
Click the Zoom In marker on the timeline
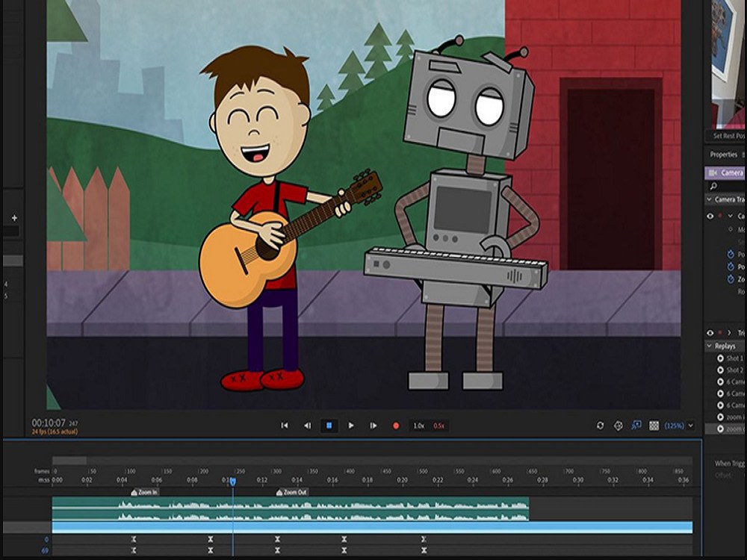pos(146,491)
